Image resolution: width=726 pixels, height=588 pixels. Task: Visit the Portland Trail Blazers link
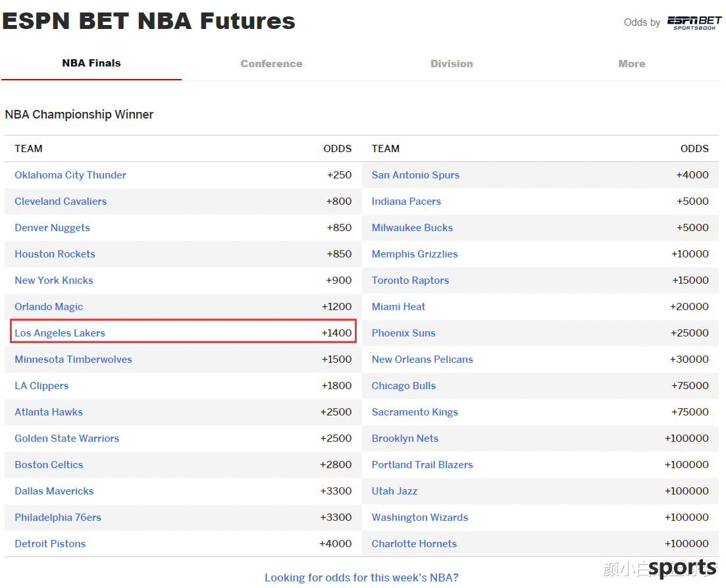pyautogui.click(x=423, y=465)
